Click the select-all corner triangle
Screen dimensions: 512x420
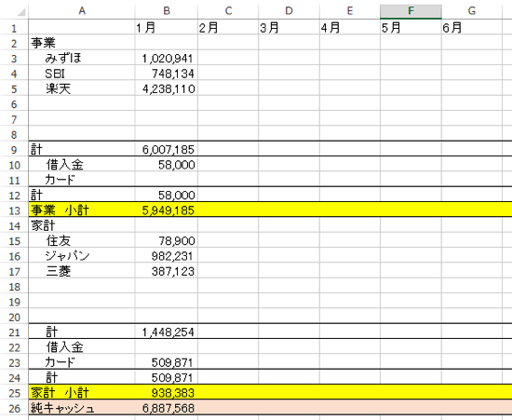click(20, 12)
